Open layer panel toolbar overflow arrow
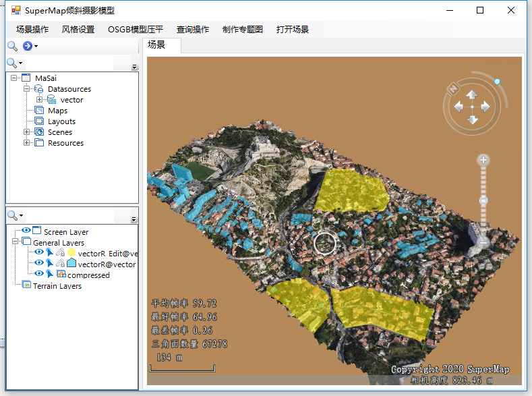 pos(134,219)
